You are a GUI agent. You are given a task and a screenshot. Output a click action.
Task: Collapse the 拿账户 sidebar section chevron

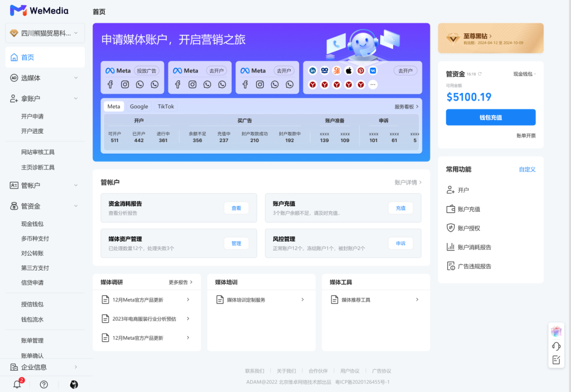[76, 98]
